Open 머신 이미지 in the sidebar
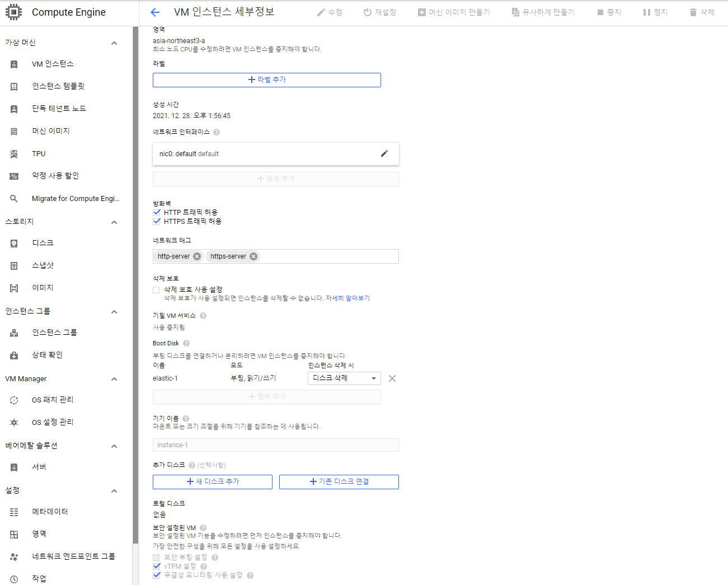Screen dimensions: 728x585 click(50, 131)
